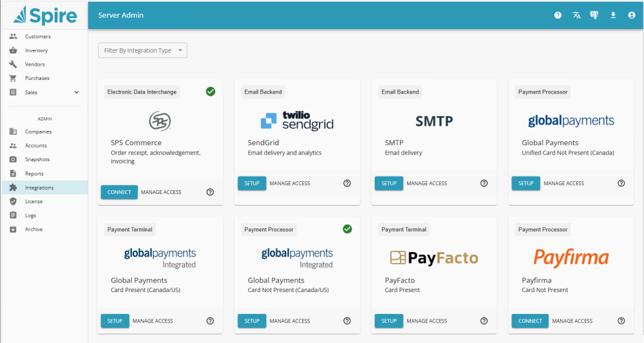
Task: Open help for Global Payments Card Not Present card
Action: (x=347, y=321)
